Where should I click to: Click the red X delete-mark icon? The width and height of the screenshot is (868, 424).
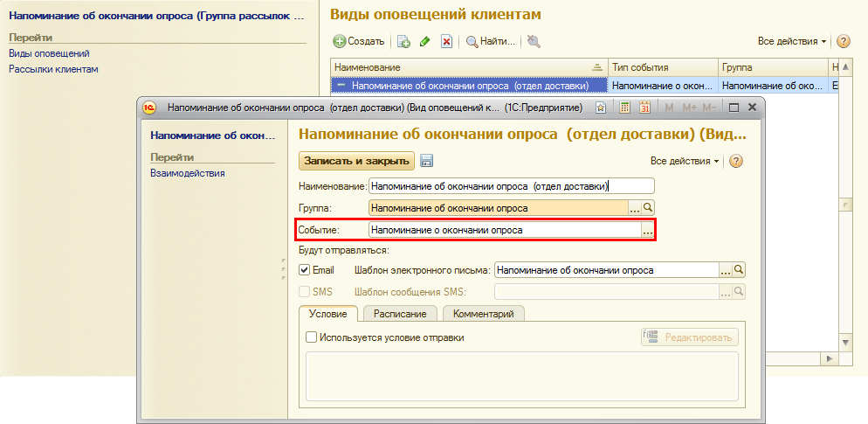coord(446,41)
